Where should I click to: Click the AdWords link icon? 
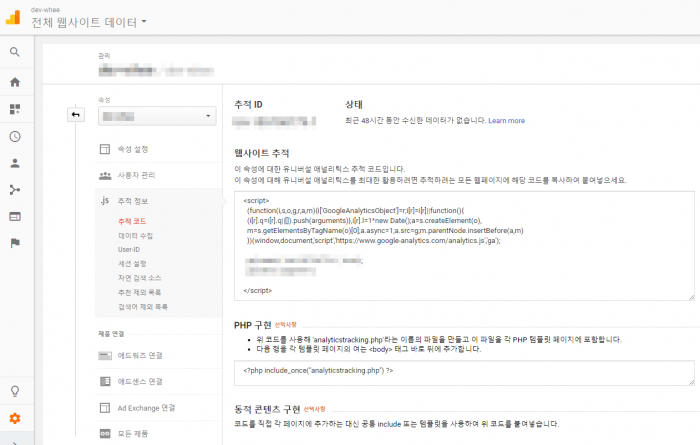[105, 355]
